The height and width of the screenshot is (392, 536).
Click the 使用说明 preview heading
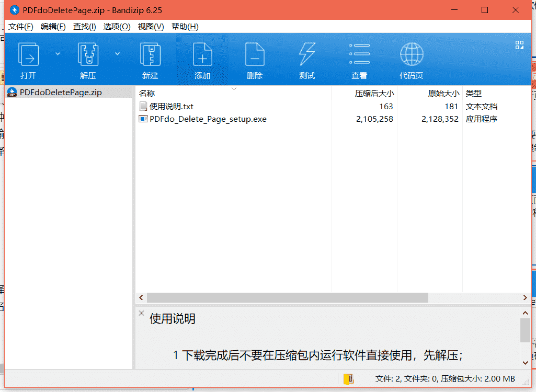click(x=172, y=318)
